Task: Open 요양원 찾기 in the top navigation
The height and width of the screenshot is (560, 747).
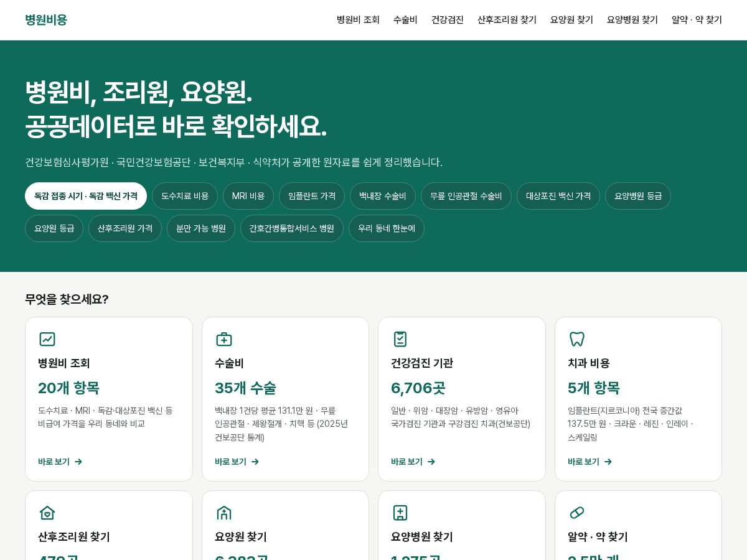Action: pos(571,20)
